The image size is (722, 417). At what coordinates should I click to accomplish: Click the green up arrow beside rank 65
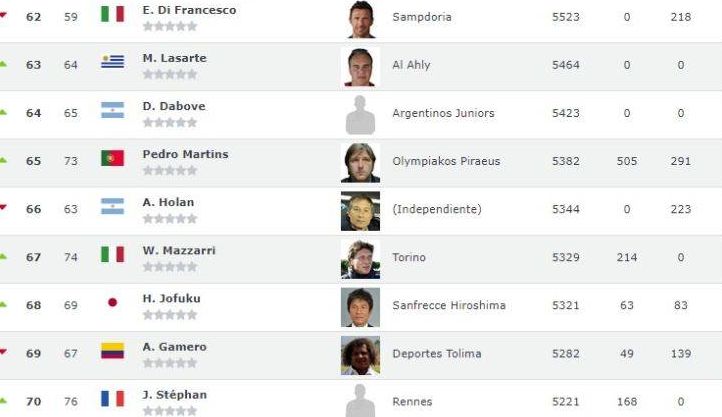click(x=3, y=160)
